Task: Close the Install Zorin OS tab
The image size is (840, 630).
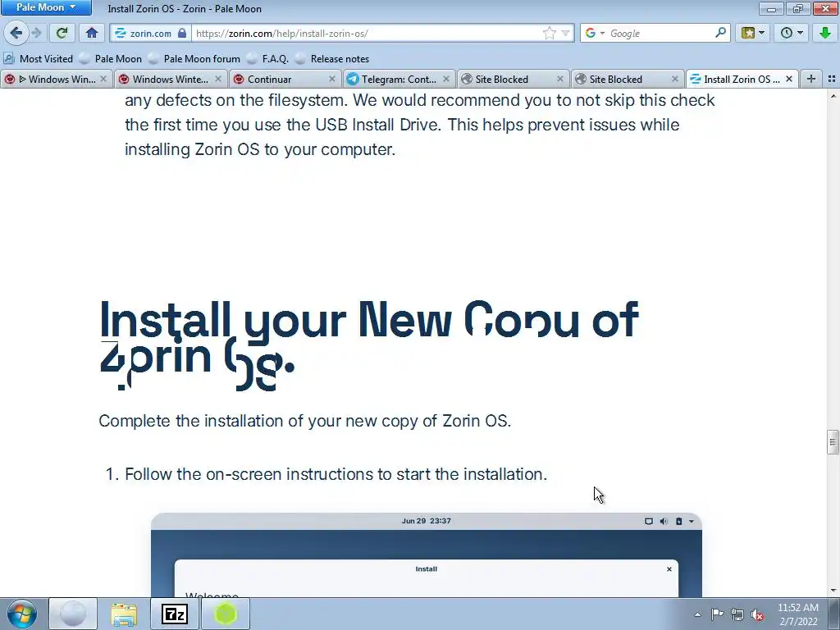Action: point(789,80)
